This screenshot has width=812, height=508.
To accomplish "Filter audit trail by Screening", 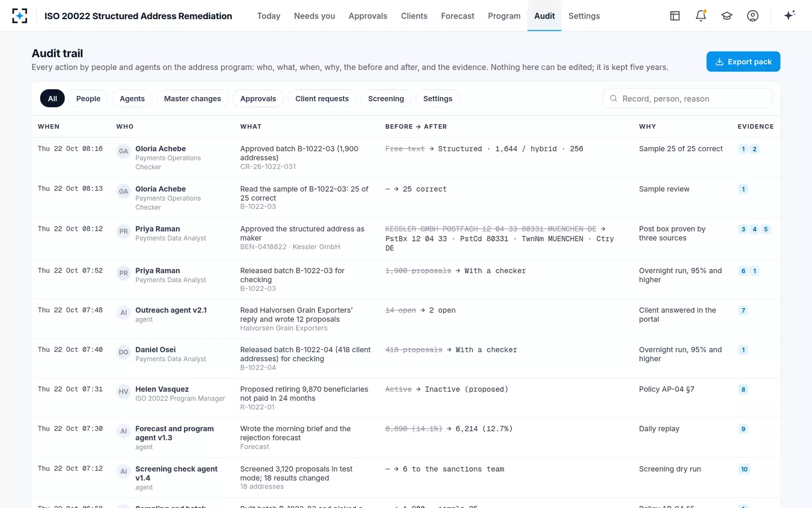I will (386, 99).
